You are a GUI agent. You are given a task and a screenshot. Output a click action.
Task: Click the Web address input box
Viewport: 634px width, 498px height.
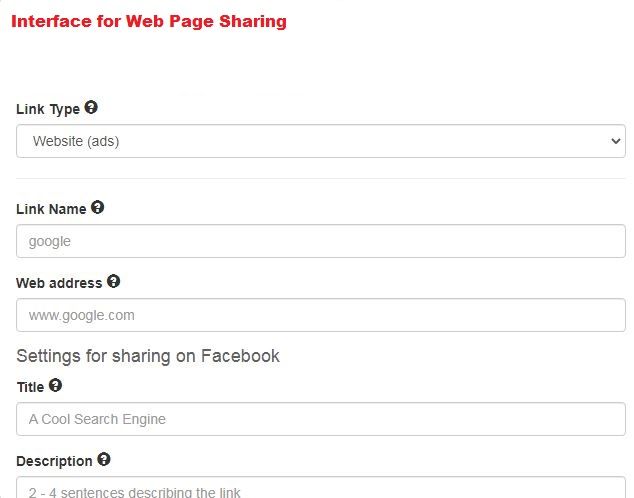[320, 315]
